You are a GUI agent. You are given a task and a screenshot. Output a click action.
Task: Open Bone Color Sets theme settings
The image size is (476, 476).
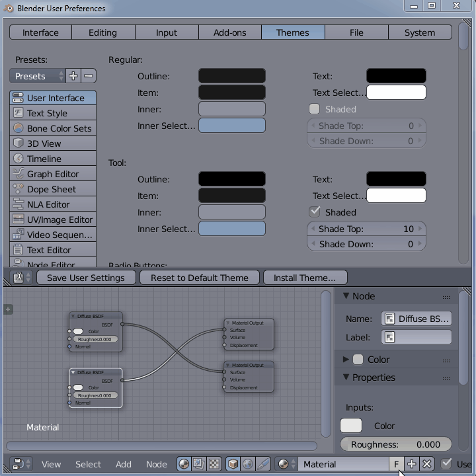pyautogui.click(x=53, y=128)
